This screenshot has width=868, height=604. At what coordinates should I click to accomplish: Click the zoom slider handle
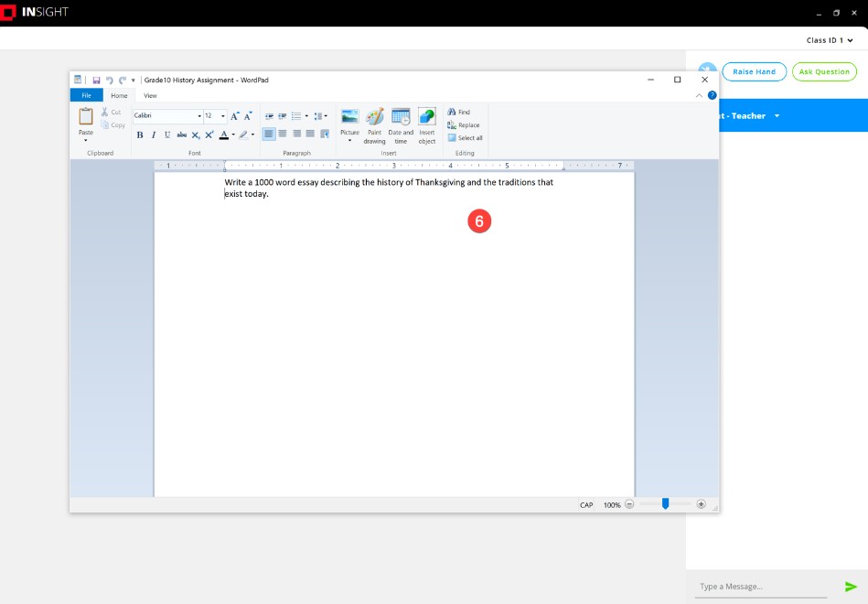[x=665, y=503]
